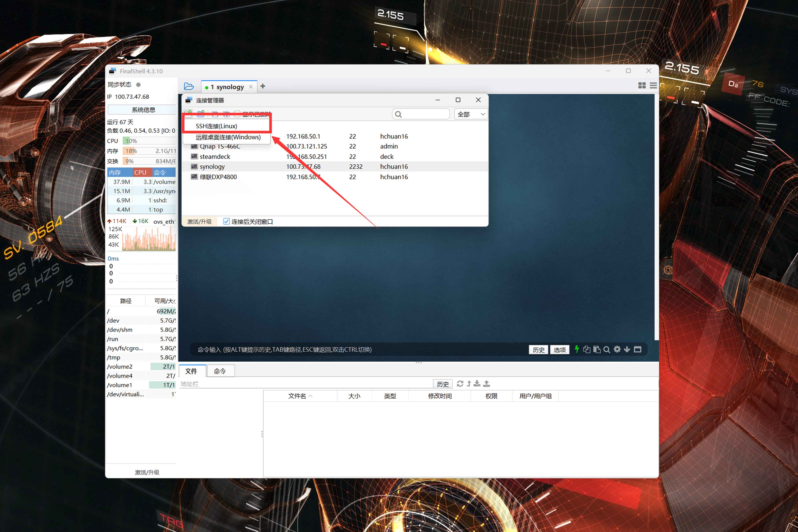Click the memory usage bar showing 18%

(x=149, y=151)
